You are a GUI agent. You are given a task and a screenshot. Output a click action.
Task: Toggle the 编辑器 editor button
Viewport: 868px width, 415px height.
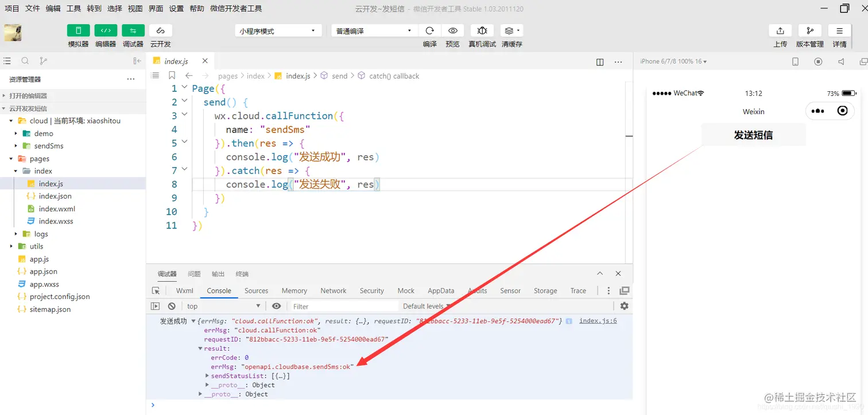pyautogui.click(x=106, y=31)
